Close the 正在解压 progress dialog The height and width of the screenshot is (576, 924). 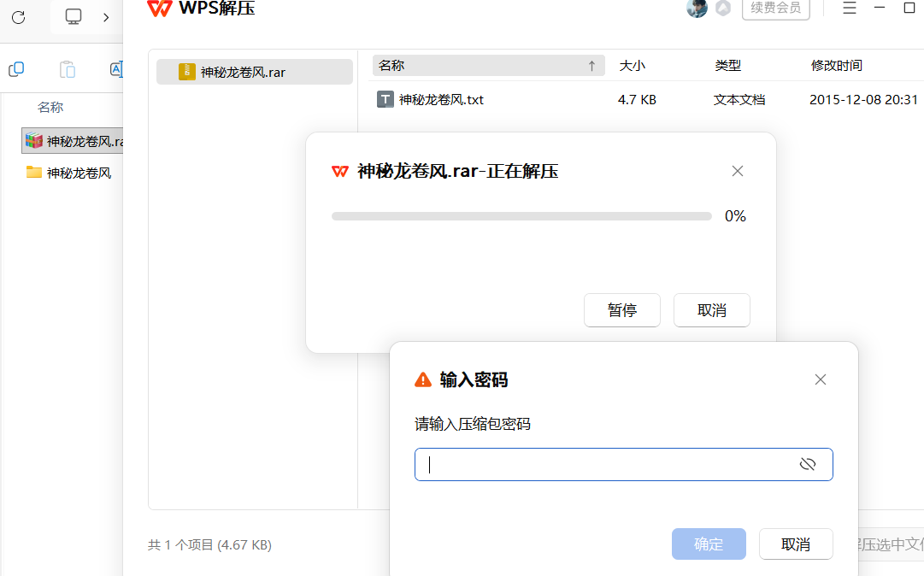click(x=737, y=171)
